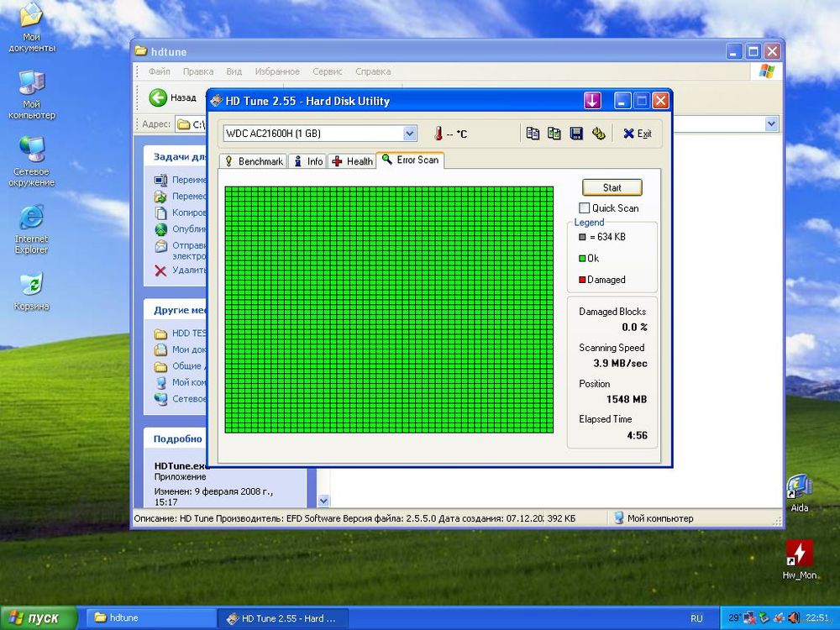This screenshot has height=630, width=840.
Task: Click the red Damaged legend swatch
Action: tap(581, 280)
